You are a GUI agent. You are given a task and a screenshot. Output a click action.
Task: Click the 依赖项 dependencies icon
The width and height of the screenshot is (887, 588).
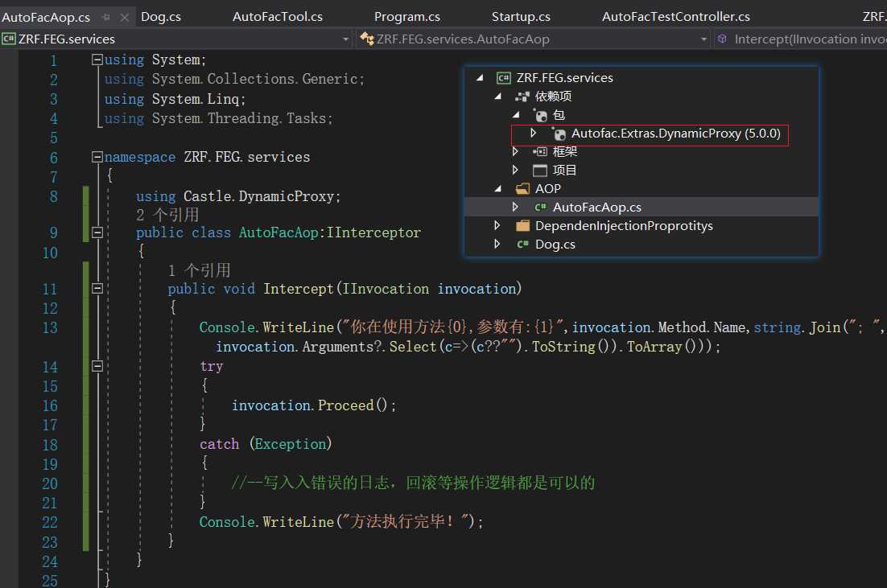coord(522,97)
